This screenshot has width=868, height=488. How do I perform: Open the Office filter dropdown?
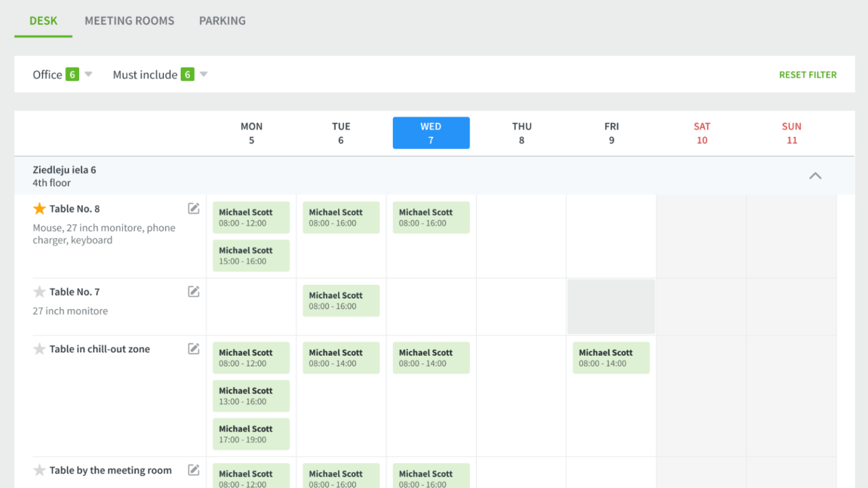pyautogui.click(x=62, y=74)
